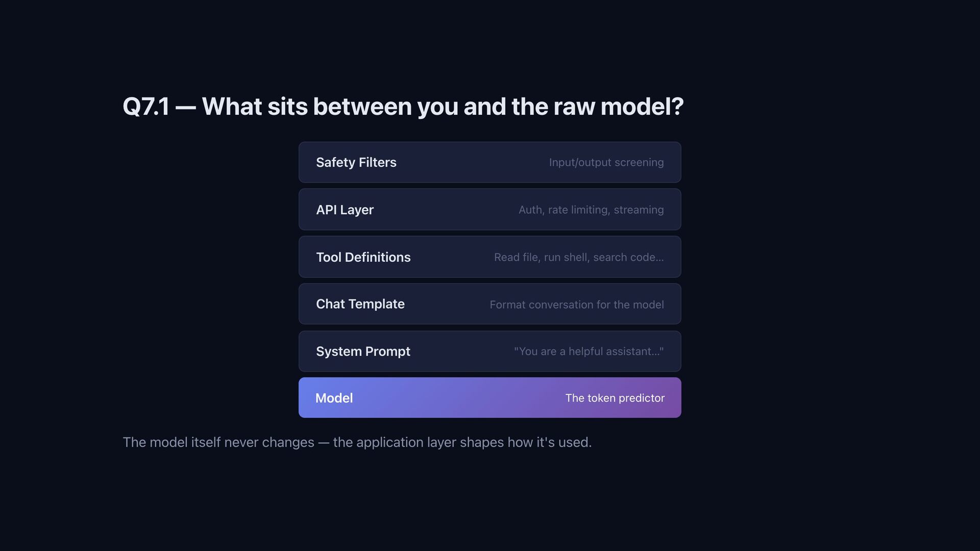Click the "Safety Filters" layer label
The width and height of the screenshot is (980, 551).
[x=356, y=162]
